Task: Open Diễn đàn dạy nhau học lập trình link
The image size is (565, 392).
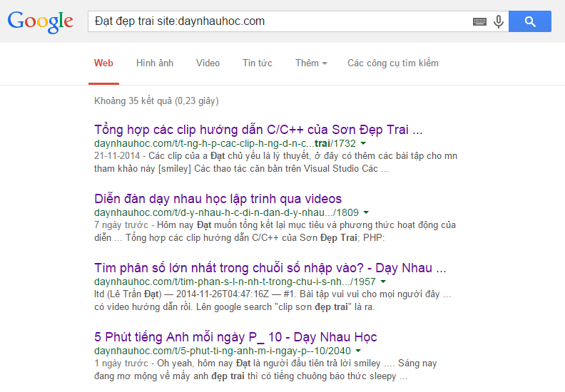Action: click(x=218, y=199)
